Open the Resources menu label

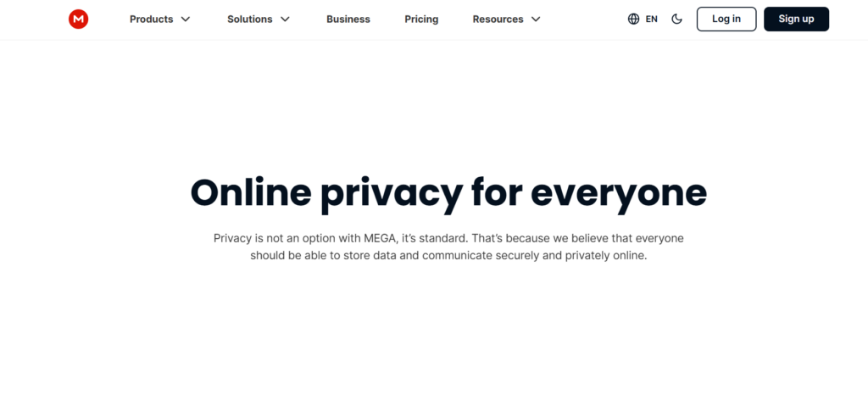498,19
